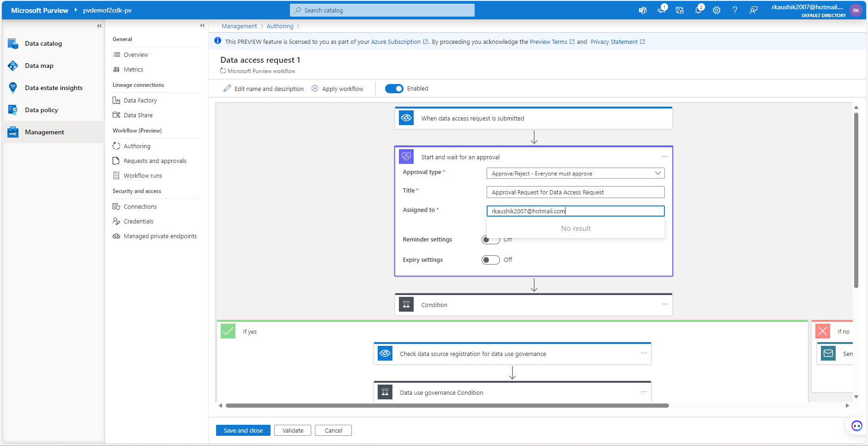The image size is (868, 446).
Task: Click the Authoring breadcrumb link
Action: pyautogui.click(x=280, y=26)
